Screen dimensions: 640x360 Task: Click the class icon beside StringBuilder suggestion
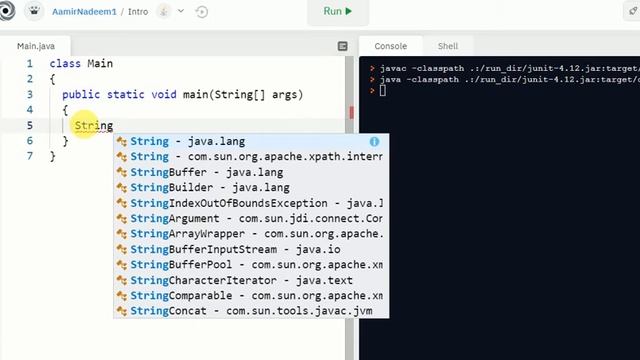point(122,188)
